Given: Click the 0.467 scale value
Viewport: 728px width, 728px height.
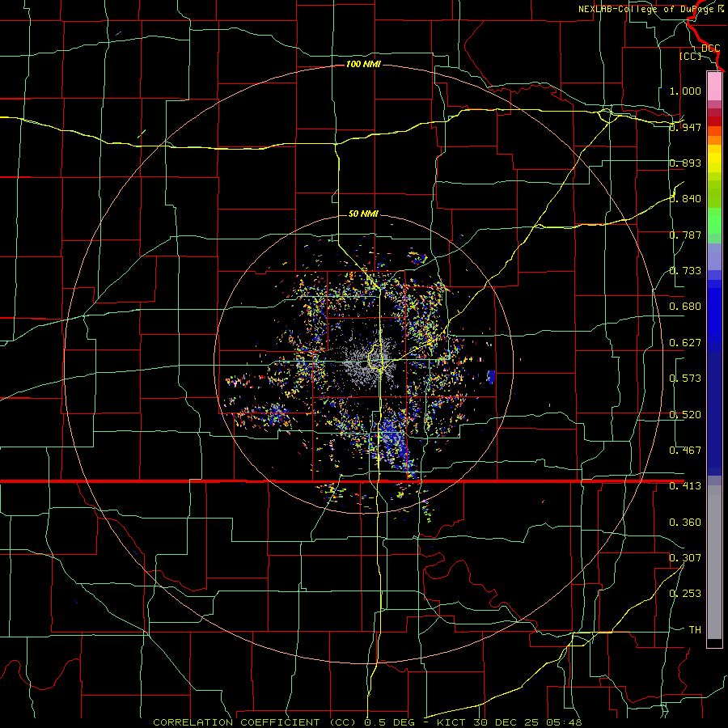Looking at the screenshot, I should tap(685, 451).
